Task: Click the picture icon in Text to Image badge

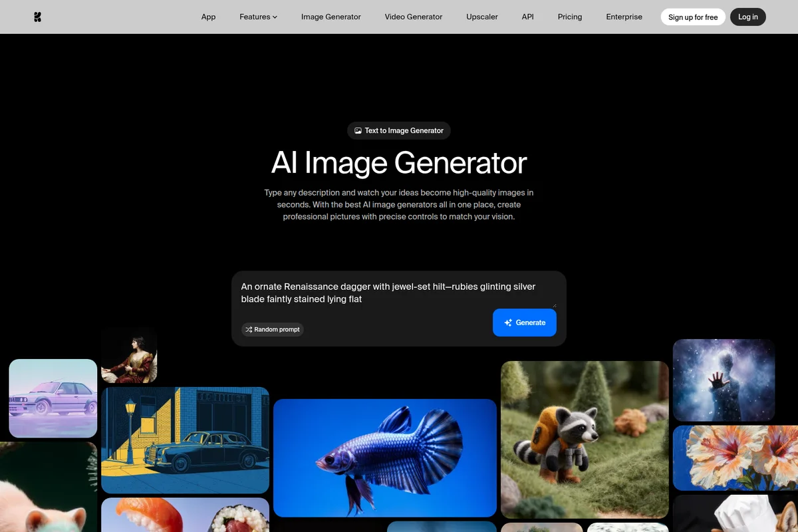Action: click(x=359, y=130)
